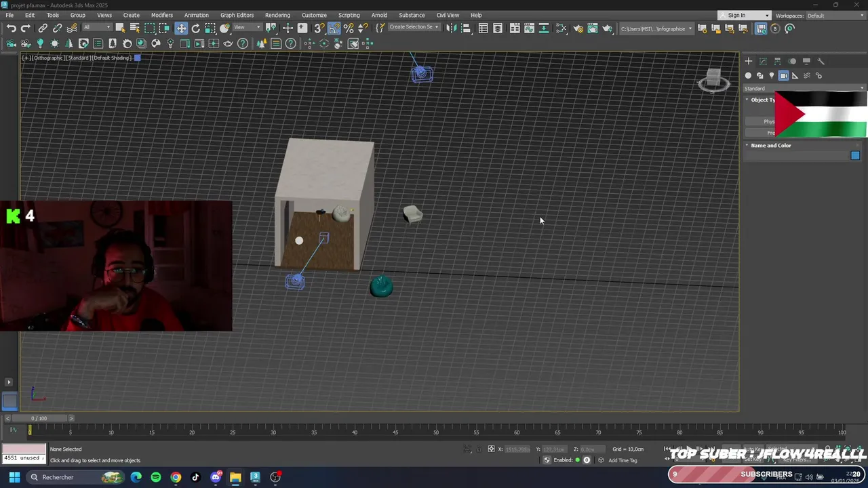
Task: Click the Redo arrow icon
Action: 26,28
